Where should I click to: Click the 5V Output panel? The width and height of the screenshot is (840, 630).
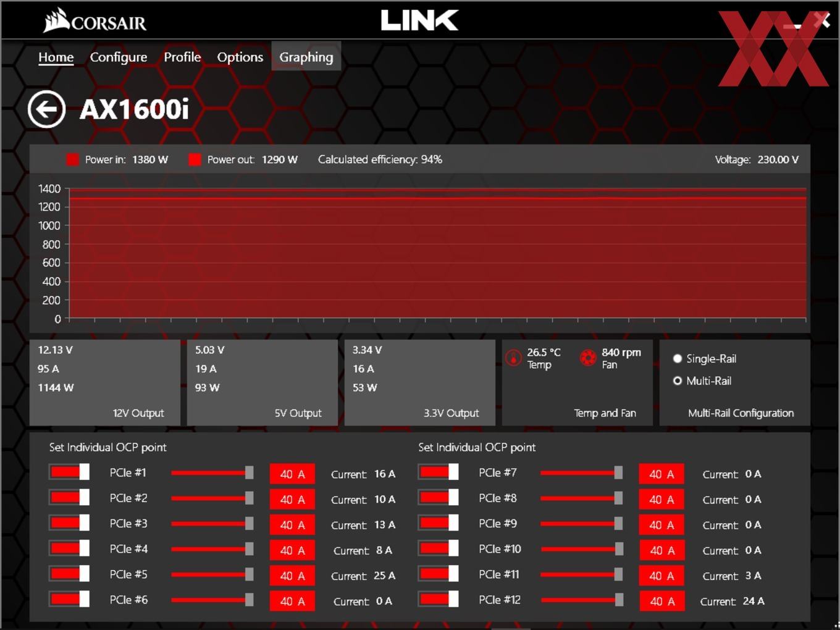(x=262, y=382)
